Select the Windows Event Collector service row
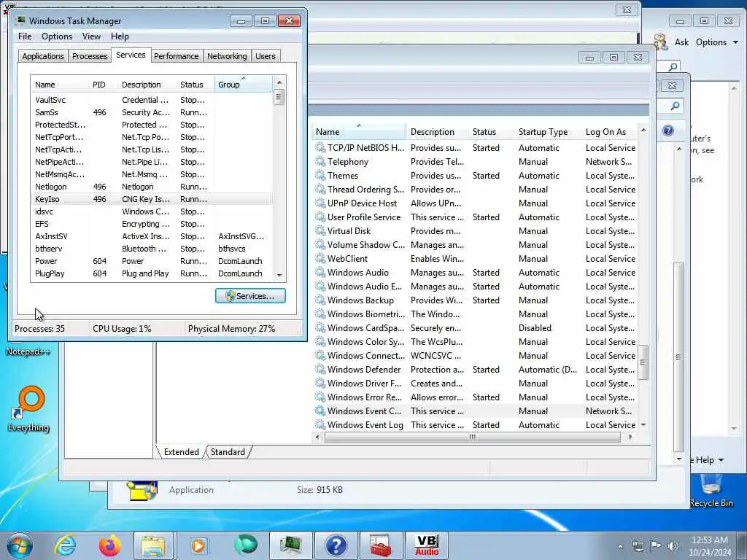The image size is (747, 560). [475, 411]
